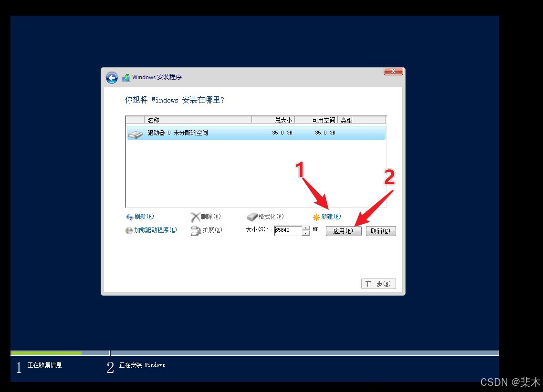
Task: Click the 正在安装 Windows step label
Action: click(x=142, y=365)
